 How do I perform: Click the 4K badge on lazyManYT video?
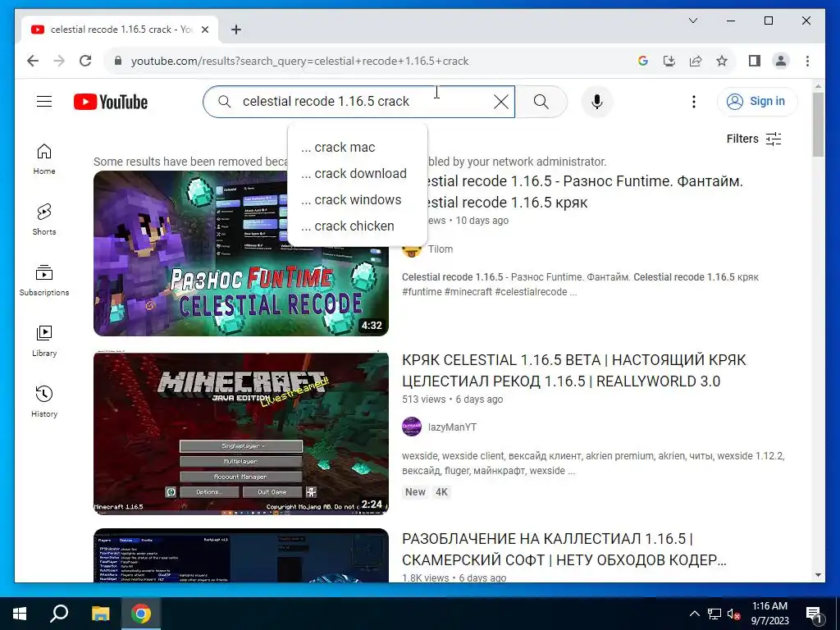pos(441,492)
